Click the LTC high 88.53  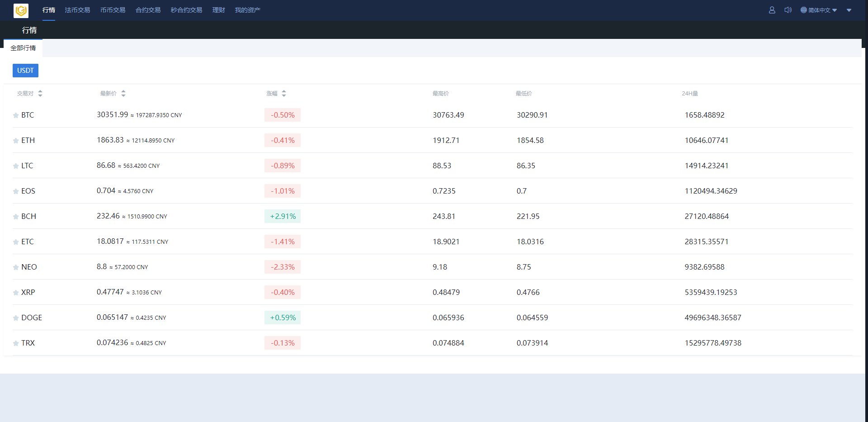pyautogui.click(x=442, y=166)
